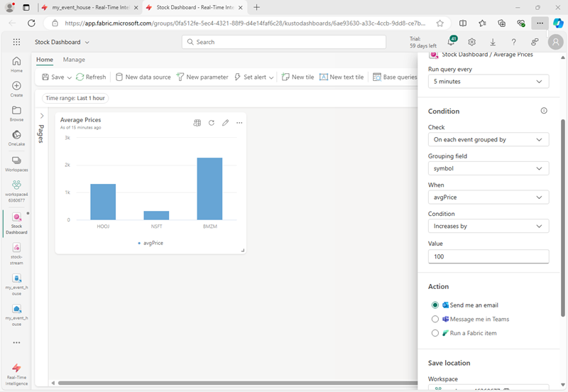Screen dimensions: 568x392
Task: Expand the Set alert dropdown arrow
Action: pos(271,77)
